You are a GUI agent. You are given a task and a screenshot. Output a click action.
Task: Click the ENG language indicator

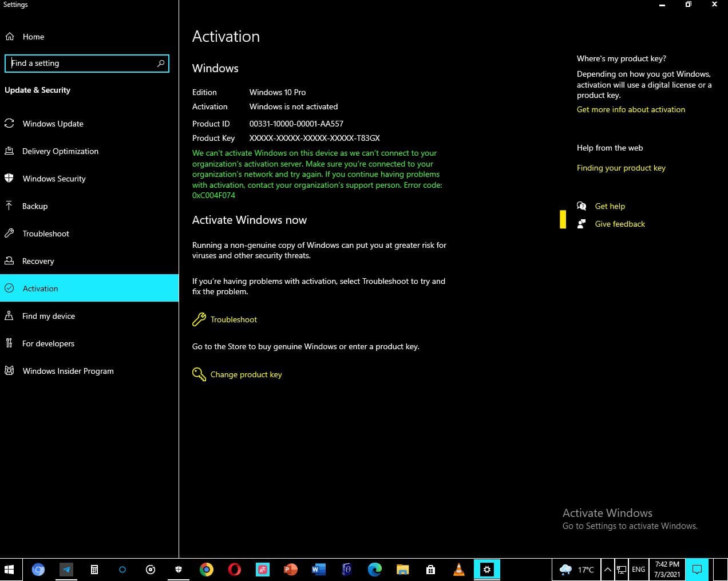638,570
